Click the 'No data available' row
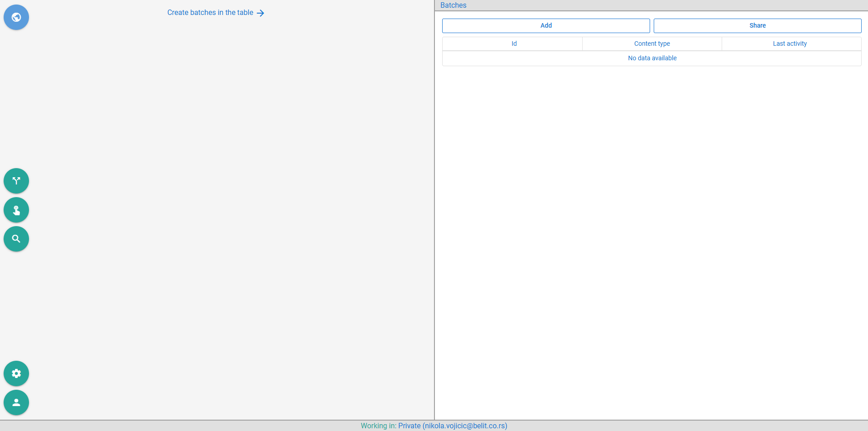868x431 pixels. point(652,58)
